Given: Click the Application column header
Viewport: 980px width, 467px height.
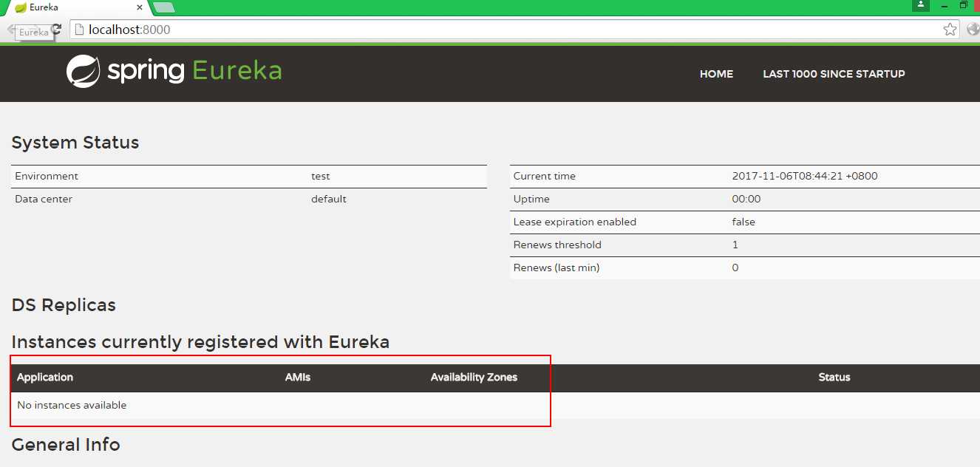Looking at the screenshot, I should (x=45, y=377).
